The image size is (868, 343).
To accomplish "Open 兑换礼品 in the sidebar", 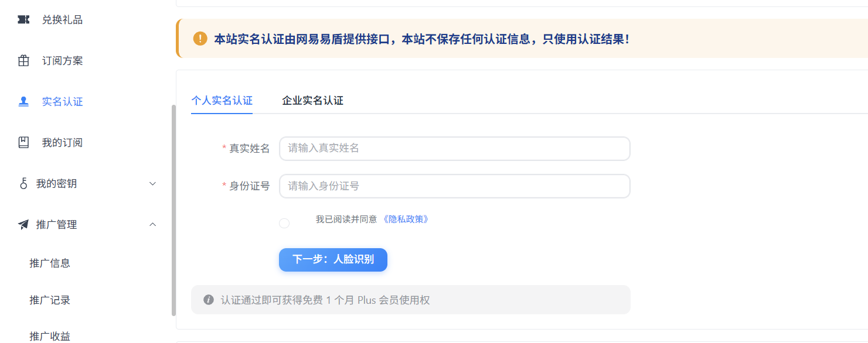I will 62,20.
